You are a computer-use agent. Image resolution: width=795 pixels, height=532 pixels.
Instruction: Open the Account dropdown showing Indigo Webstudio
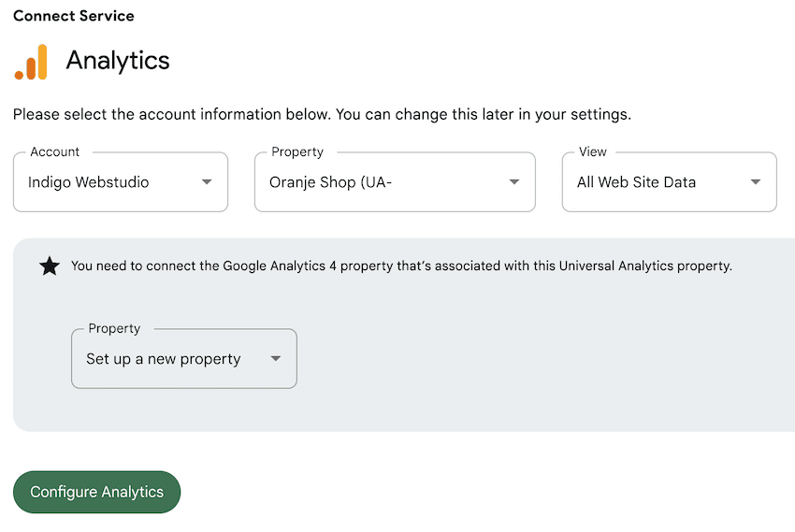point(121,182)
